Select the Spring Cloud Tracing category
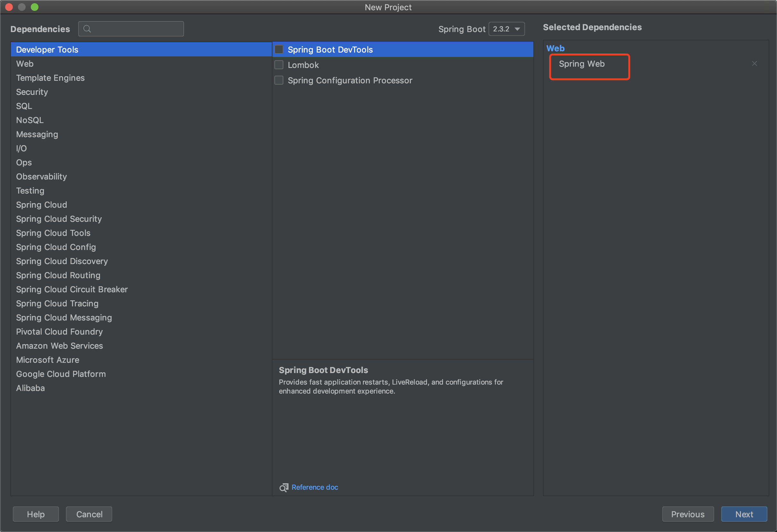The image size is (777, 532). pos(141,303)
